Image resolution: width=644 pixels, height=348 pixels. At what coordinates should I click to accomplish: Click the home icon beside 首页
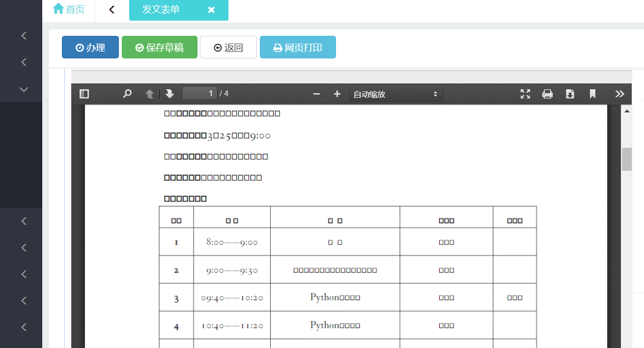58,9
